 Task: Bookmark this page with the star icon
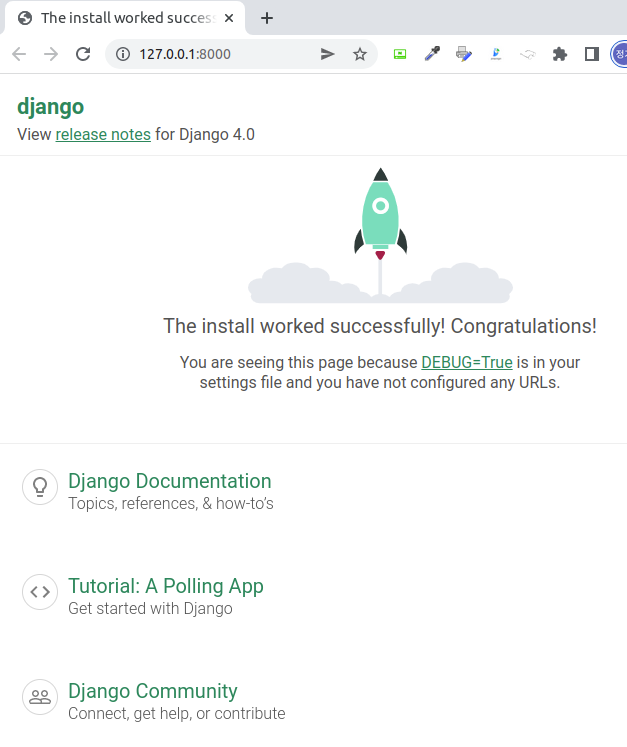[x=360, y=54]
